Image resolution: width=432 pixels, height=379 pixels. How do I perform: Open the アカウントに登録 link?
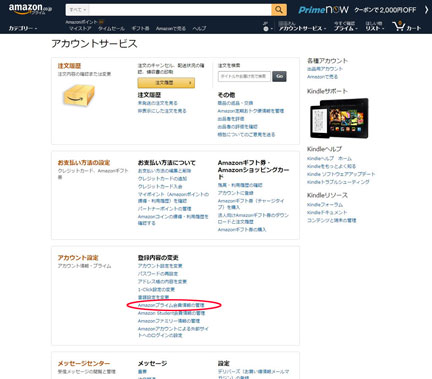pyautogui.click(x=236, y=193)
